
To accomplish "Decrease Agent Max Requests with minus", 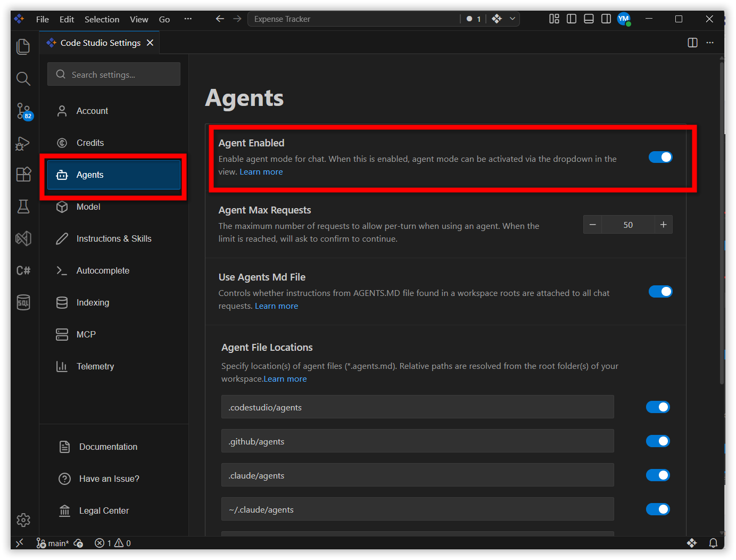I will pos(592,225).
